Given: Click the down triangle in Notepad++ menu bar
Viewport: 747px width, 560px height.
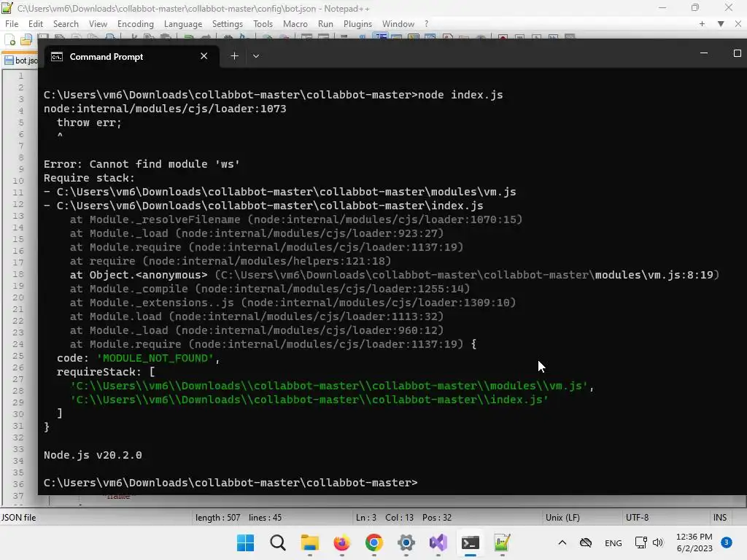Looking at the screenshot, I should pos(721,24).
